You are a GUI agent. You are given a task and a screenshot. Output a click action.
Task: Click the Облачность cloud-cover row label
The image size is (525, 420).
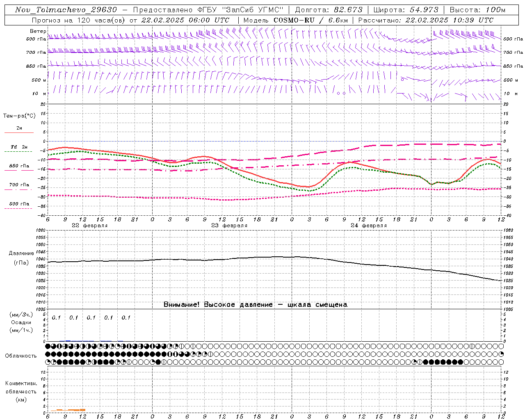21,356
